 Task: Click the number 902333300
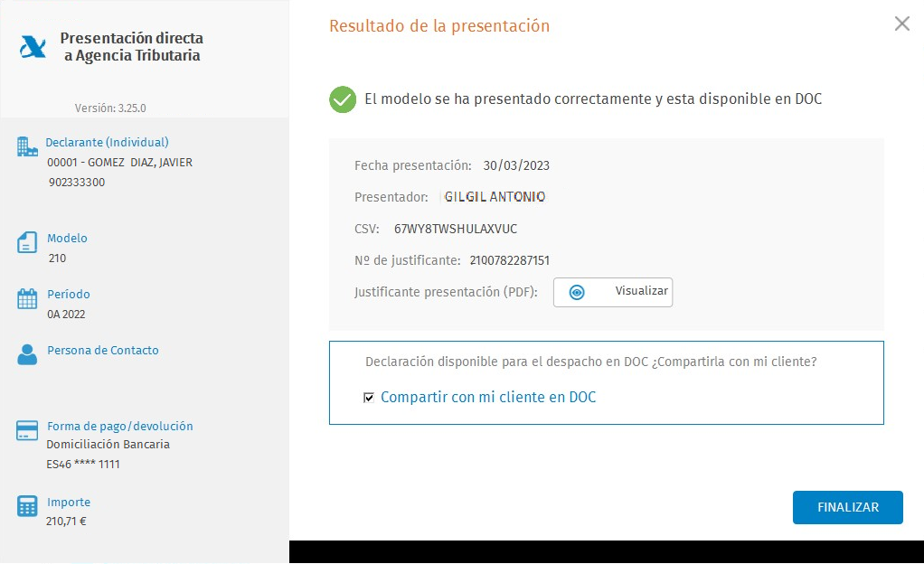click(x=77, y=183)
